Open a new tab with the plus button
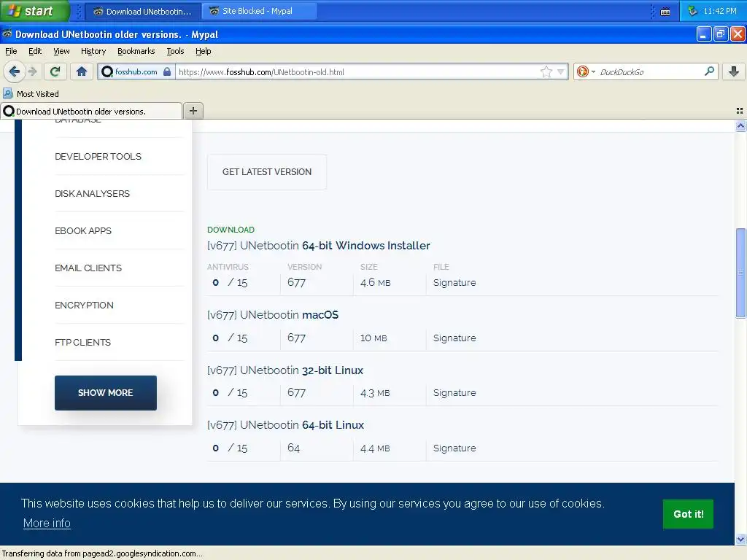 tap(193, 111)
